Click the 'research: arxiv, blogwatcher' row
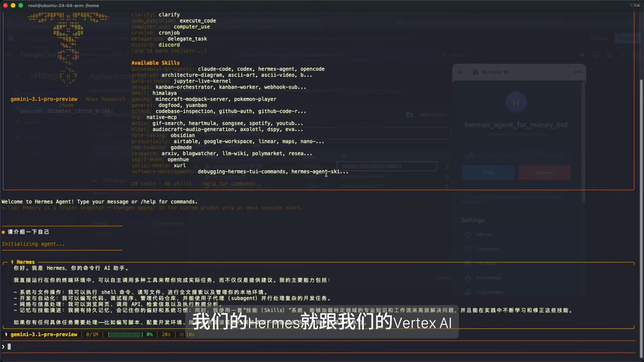The height and width of the screenshot is (362, 644). [222, 153]
